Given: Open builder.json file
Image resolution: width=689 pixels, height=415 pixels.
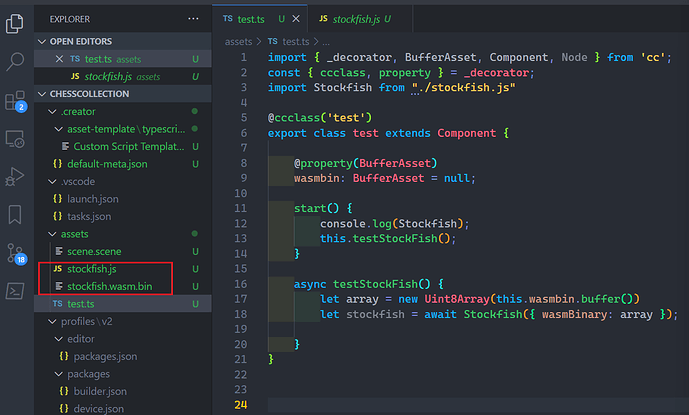Looking at the screenshot, I should click(123, 391).
